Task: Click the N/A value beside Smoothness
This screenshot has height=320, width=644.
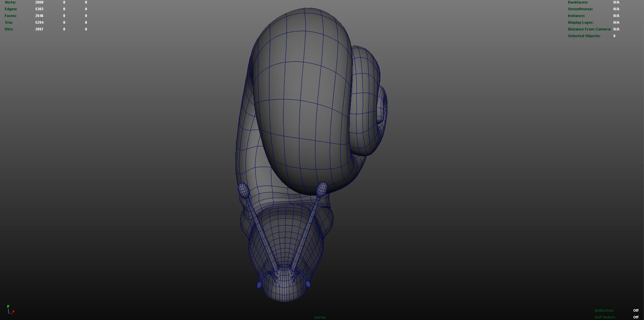Action: click(x=616, y=9)
